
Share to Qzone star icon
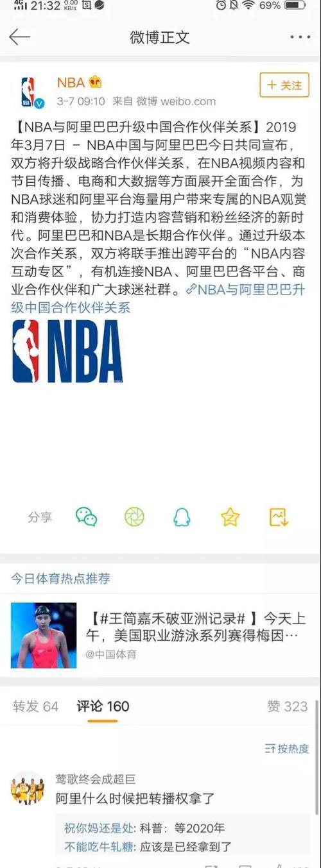[x=230, y=516]
